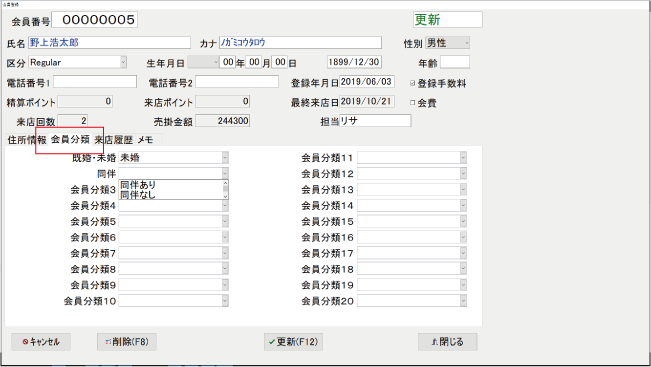The height and width of the screenshot is (367, 651).
Task: Expand the 会員分類8 dropdown
Action: [x=225, y=269]
